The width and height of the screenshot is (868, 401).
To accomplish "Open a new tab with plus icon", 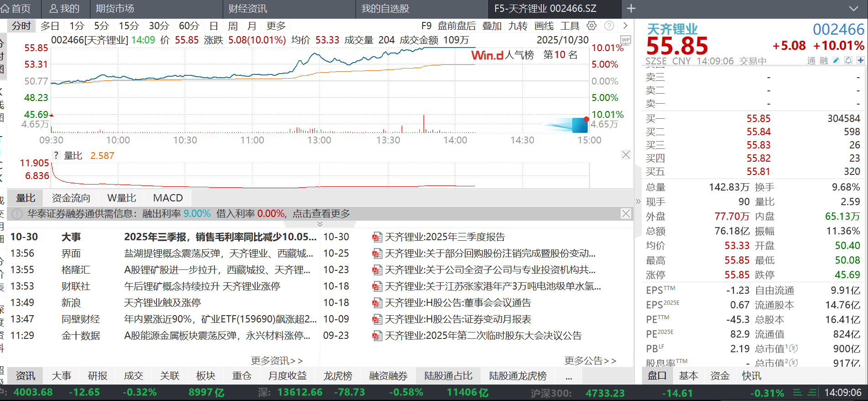I will click(x=631, y=8).
